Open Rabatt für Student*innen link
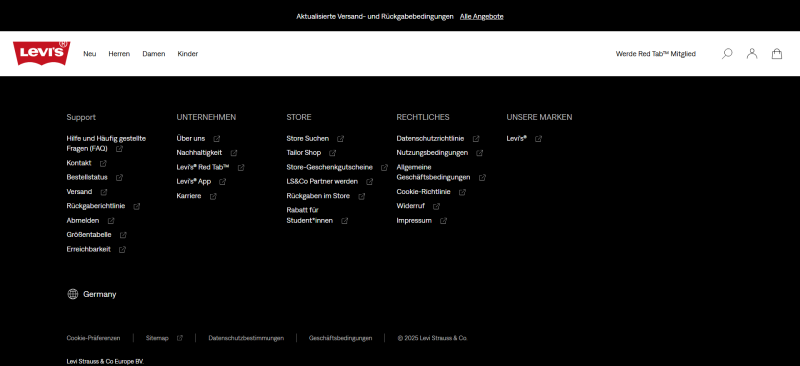Viewport: 800px width, 366px height. tap(310, 215)
